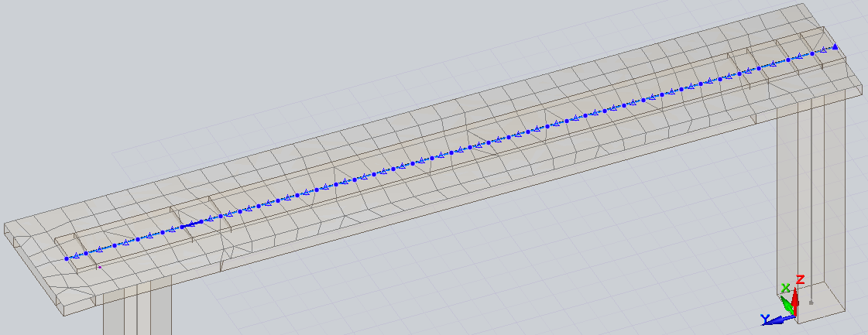Viewport: 868px width, 335px height.
Task: Click the second blue node from beam's left end
Action: pyautogui.click(x=86, y=253)
